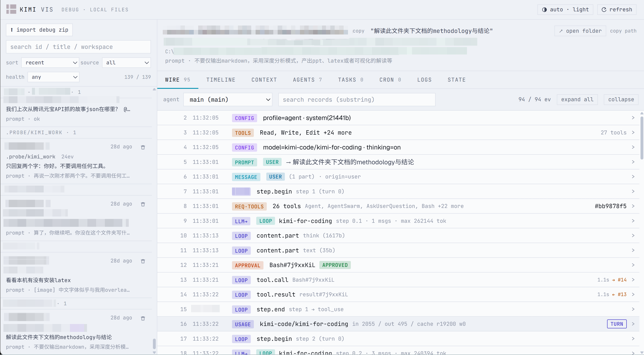The width and height of the screenshot is (644, 355).
Task: Focus the search records (substring) field
Action: click(357, 100)
